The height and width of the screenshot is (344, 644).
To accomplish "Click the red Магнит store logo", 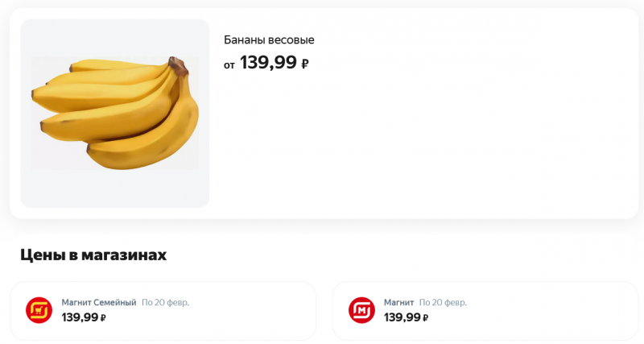I will click(x=361, y=310).
